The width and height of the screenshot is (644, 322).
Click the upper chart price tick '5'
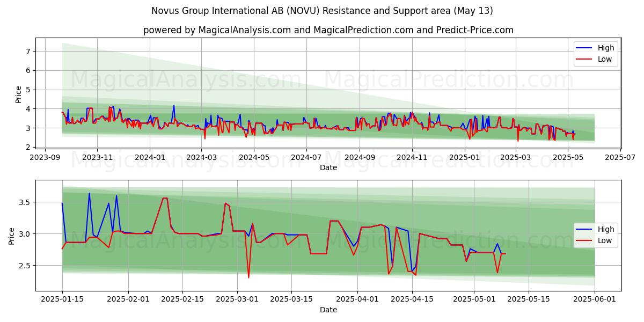(29, 90)
